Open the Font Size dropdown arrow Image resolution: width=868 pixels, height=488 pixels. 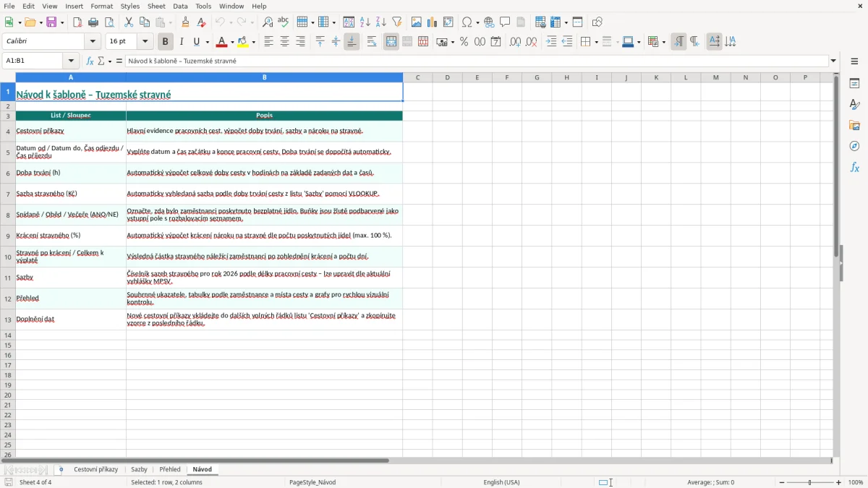click(145, 42)
